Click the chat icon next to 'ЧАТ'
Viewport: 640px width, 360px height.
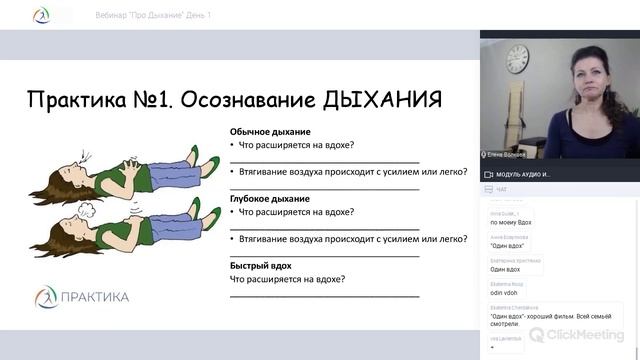[x=489, y=189]
